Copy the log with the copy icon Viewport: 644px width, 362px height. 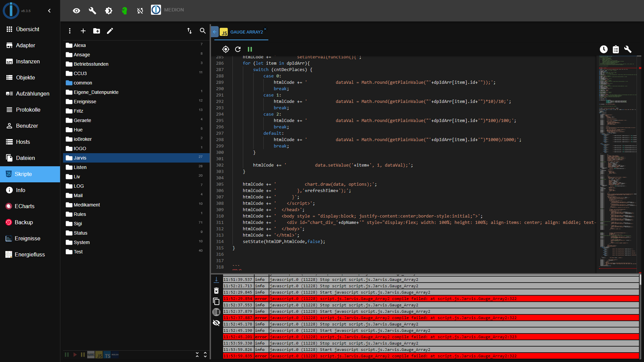(x=216, y=301)
